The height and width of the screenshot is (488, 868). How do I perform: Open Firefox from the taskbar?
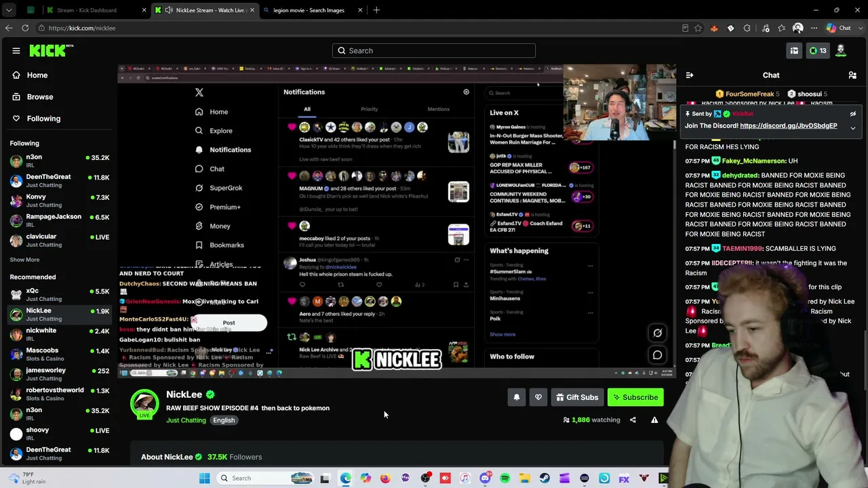tap(385, 479)
